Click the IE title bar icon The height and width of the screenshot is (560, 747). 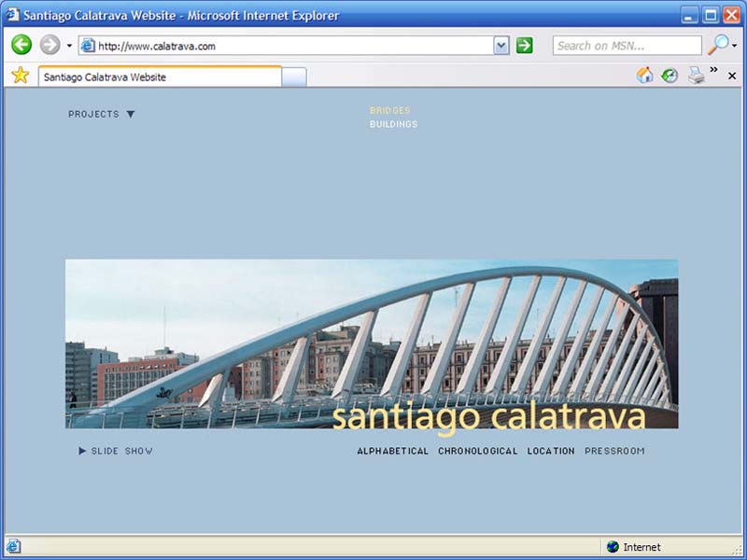13,15
